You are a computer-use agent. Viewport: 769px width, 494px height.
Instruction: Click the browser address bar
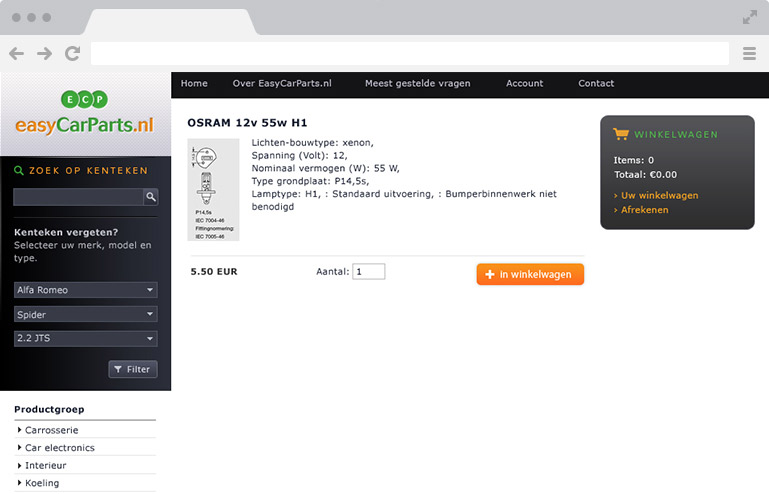[410, 53]
